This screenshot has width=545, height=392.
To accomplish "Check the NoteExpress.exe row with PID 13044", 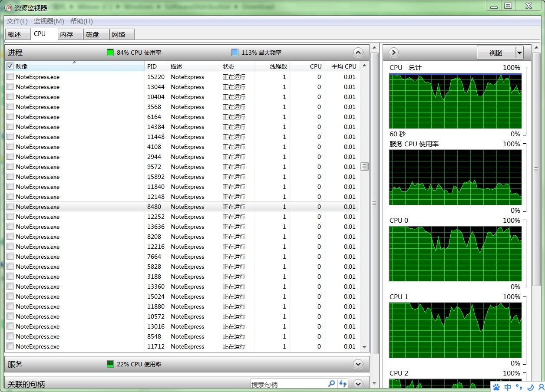I will coord(10,86).
